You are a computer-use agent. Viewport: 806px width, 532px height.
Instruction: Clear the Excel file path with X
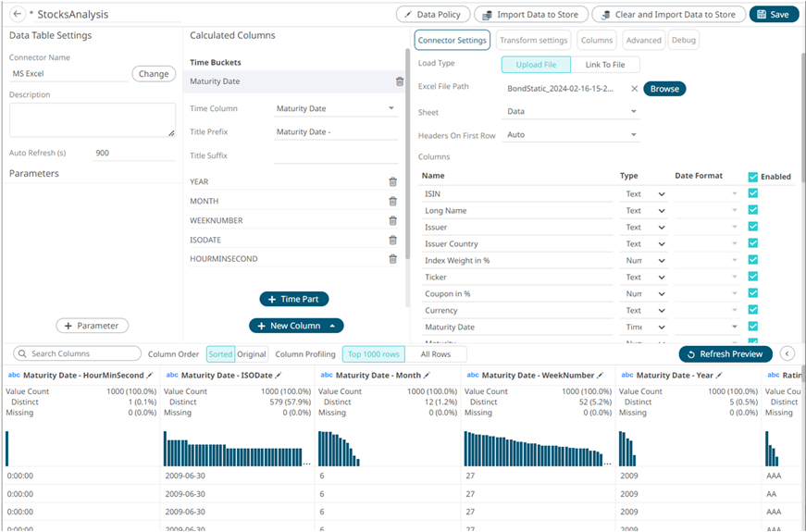coord(634,89)
